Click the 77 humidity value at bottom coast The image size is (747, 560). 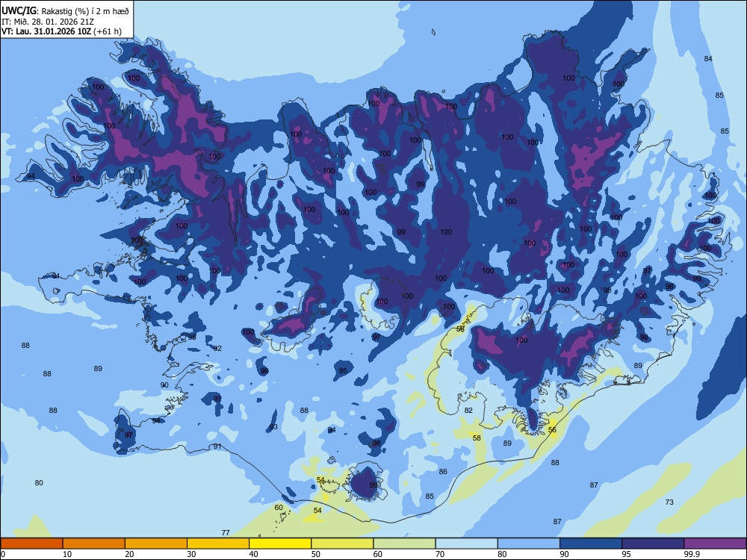[x=226, y=532]
